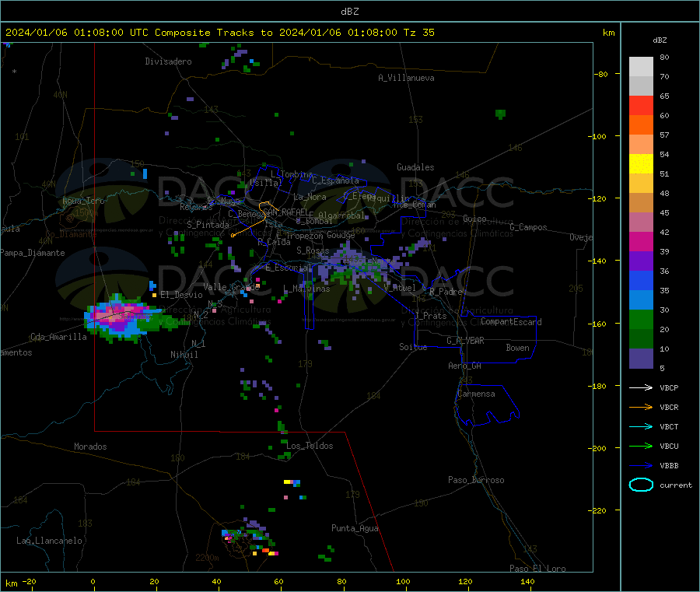Click the cyan 'current' ellipse legend icon

click(641, 485)
